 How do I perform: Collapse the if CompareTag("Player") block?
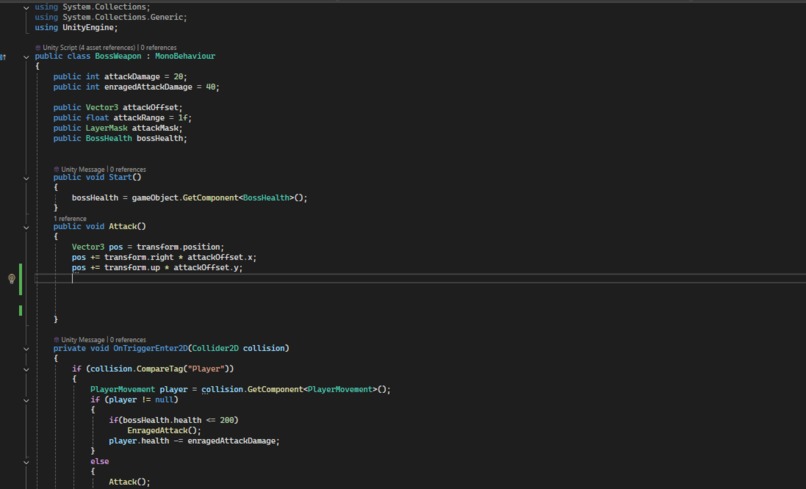(26, 369)
